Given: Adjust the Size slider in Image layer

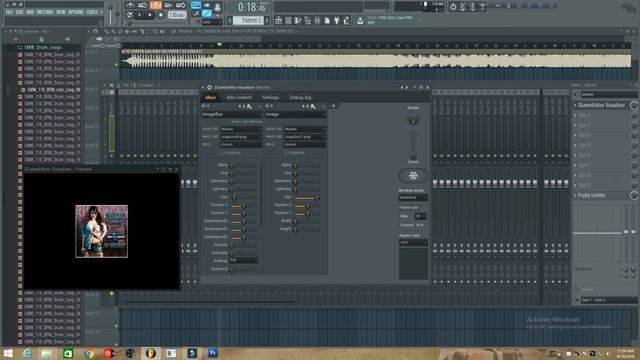Looking at the screenshot, I should 307,197.
